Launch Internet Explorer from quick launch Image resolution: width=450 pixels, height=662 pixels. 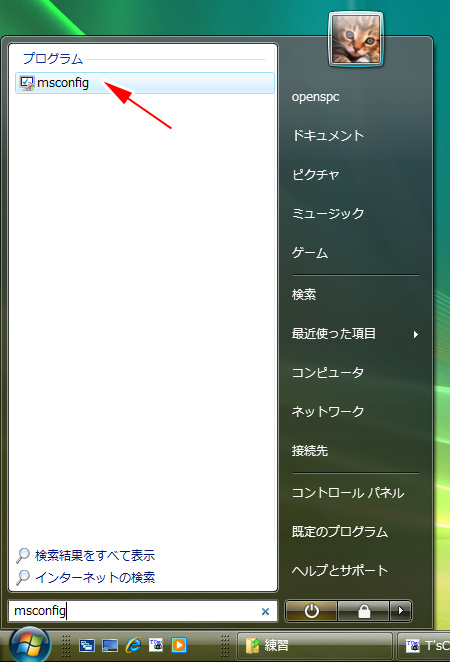tap(133, 645)
